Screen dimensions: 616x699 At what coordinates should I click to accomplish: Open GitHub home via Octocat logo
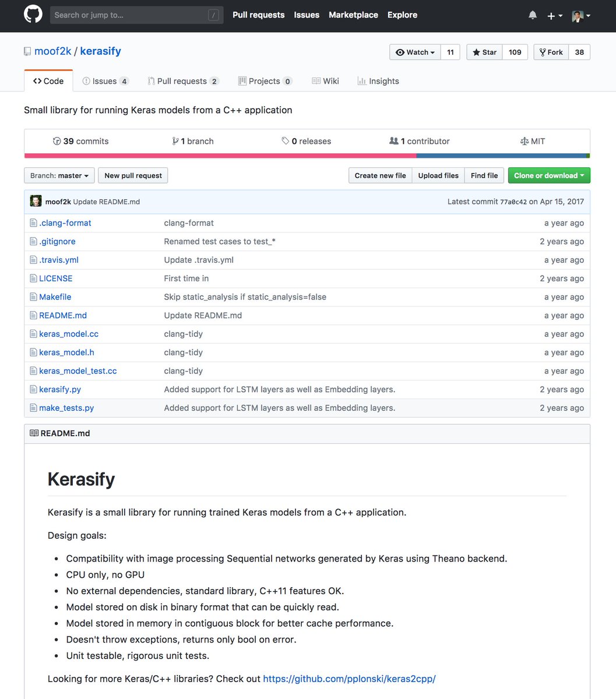click(x=33, y=15)
